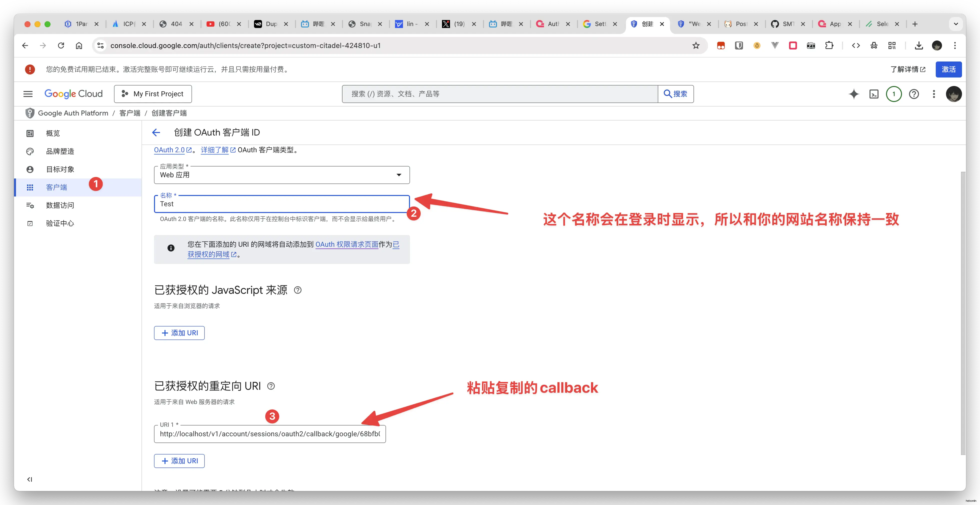Click the Google Auth Platform breadcrumb

[x=73, y=113]
